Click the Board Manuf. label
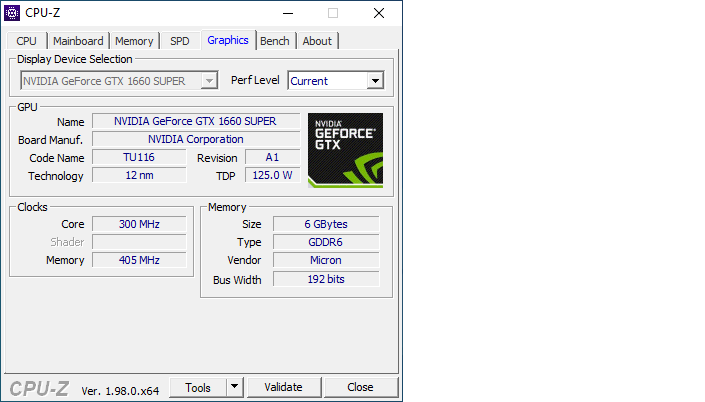 (x=50, y=140)
